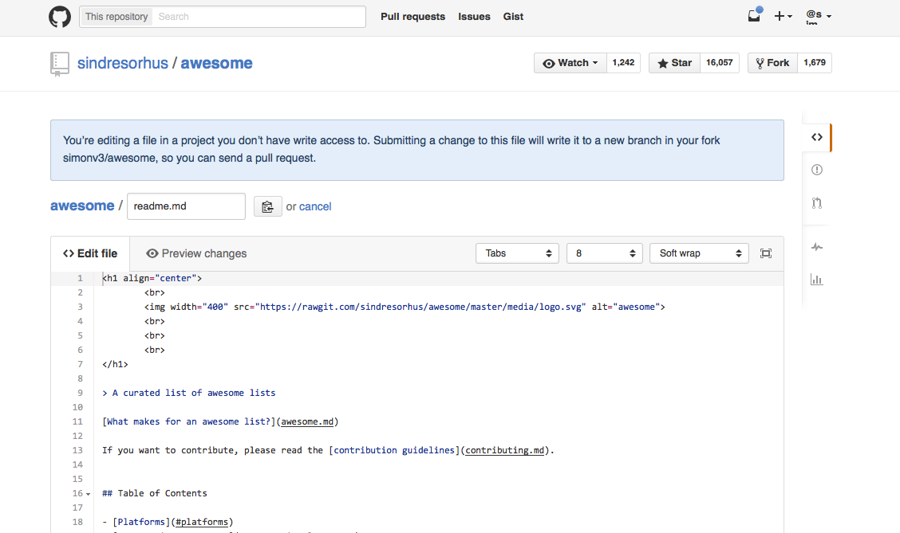View the 1,242 watchers count

623,63
